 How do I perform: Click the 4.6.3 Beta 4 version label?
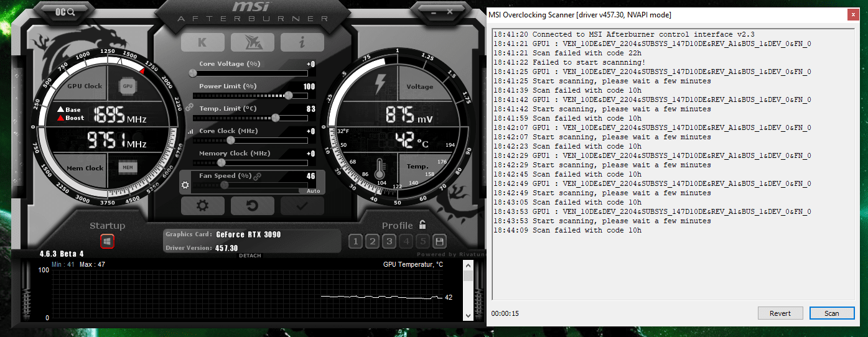[x=62, y=254]
